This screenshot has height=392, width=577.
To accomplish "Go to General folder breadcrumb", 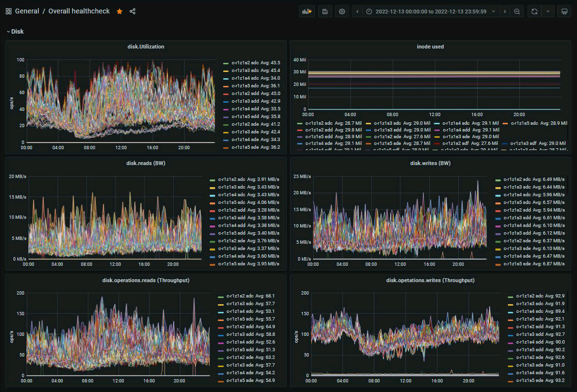I will (27, 11).
